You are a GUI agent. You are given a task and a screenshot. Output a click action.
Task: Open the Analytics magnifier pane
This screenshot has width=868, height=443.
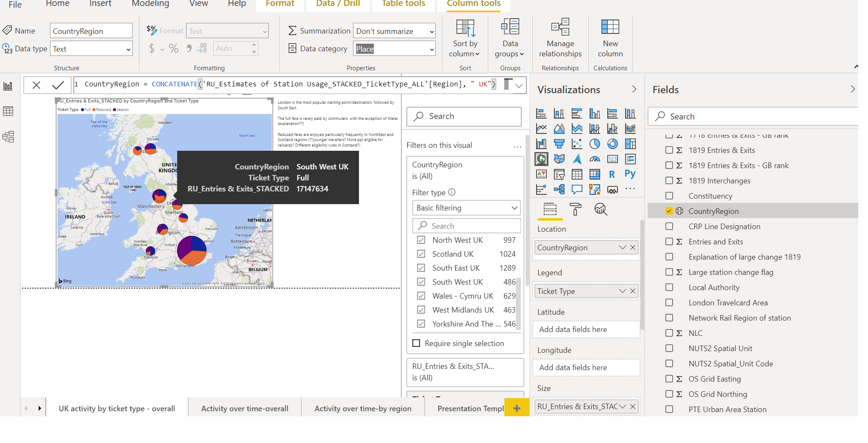(x=601, y=209)
